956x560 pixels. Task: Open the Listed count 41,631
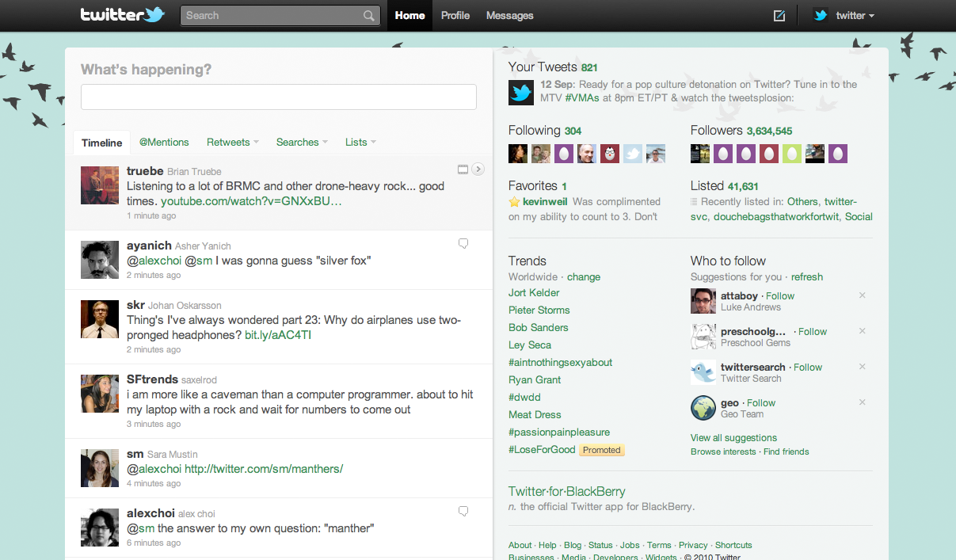743,186
